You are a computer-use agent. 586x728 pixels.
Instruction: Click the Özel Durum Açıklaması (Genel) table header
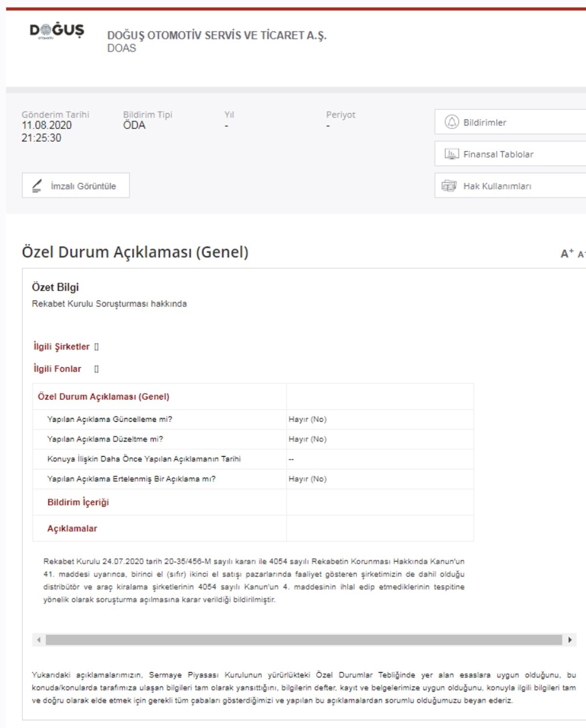coord(104,397)
